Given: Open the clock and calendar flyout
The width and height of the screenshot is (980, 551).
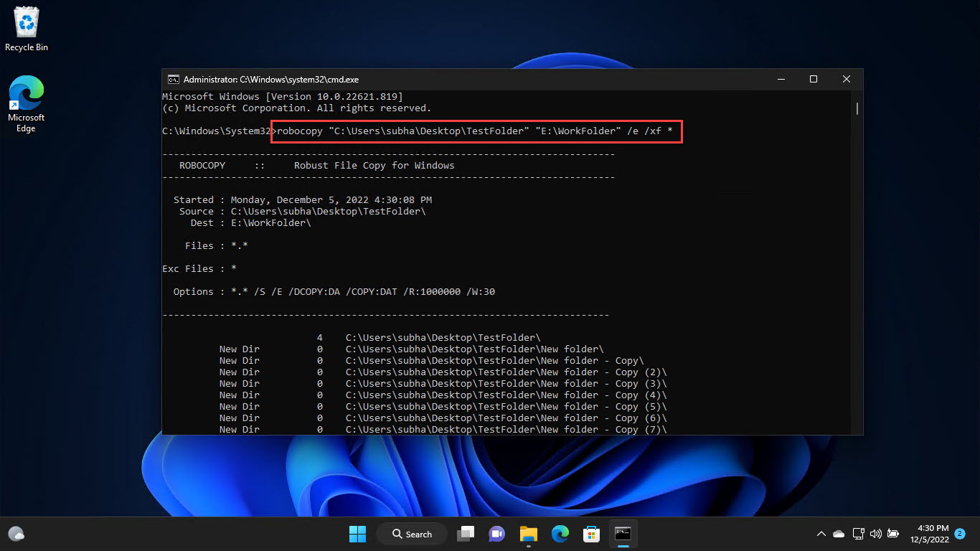Looking at the screenshot, I should point(932,534).
